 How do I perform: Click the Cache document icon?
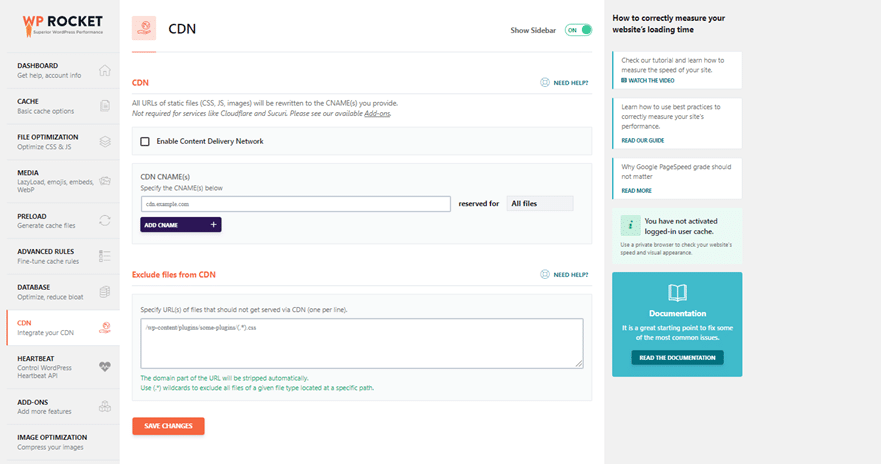pos(105,106)
